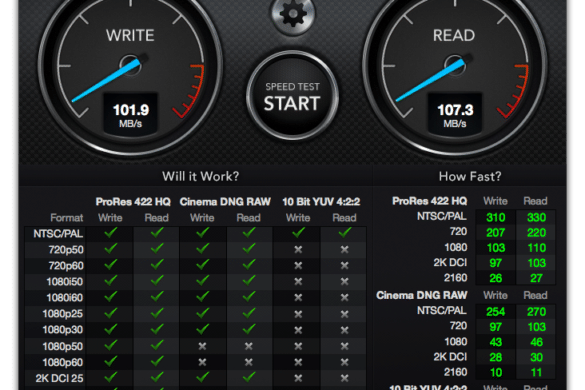
Task: Click the 1080p50 format row label
Action: tap(63, 346)
